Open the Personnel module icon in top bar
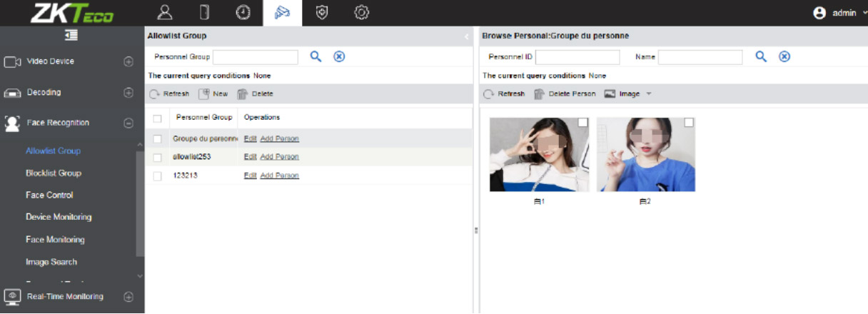Image resolution: width=868 pixels, height=314 pixels. (165, 12)
